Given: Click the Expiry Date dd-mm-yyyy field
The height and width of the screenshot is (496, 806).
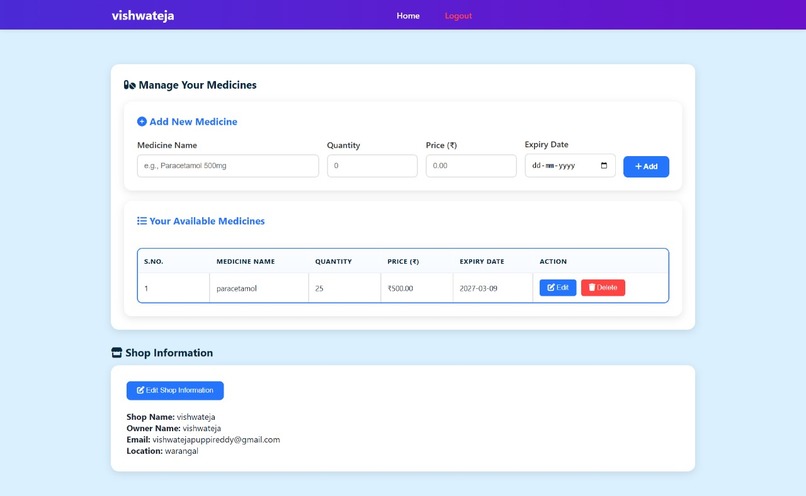Looking at the screenshot, I should point(570,166).
